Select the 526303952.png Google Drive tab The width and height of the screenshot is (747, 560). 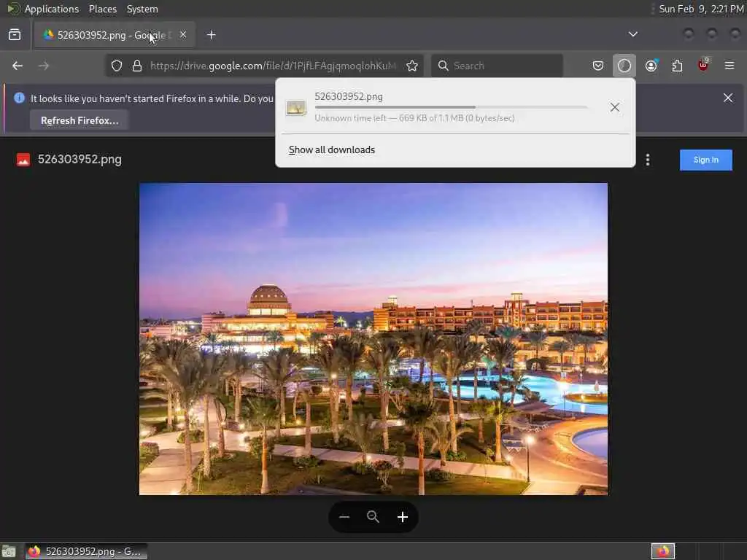(x=115, y=35)
